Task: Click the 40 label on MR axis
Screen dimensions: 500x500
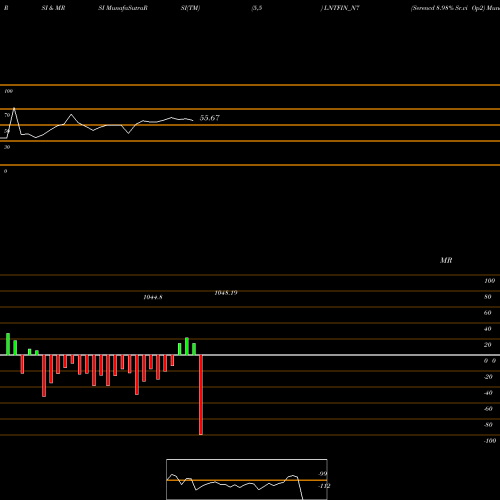Action: pyautogui.click(x=487, y=329)
